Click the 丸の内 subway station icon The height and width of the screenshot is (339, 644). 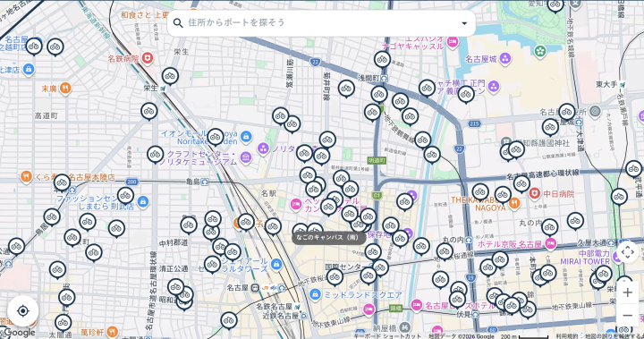469,240
